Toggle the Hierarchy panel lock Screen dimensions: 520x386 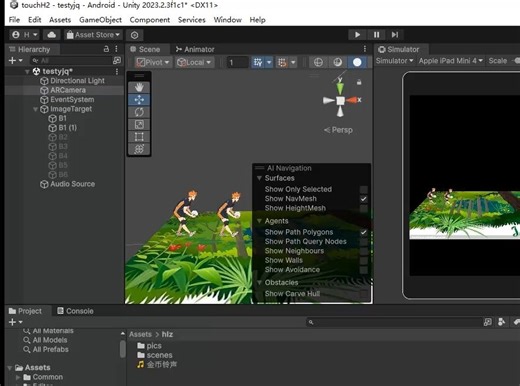tap(106, 49)
